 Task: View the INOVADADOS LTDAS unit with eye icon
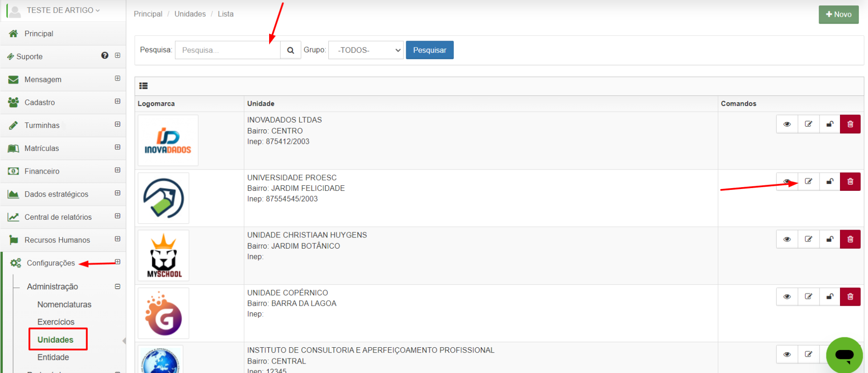[x=787, y=124]
